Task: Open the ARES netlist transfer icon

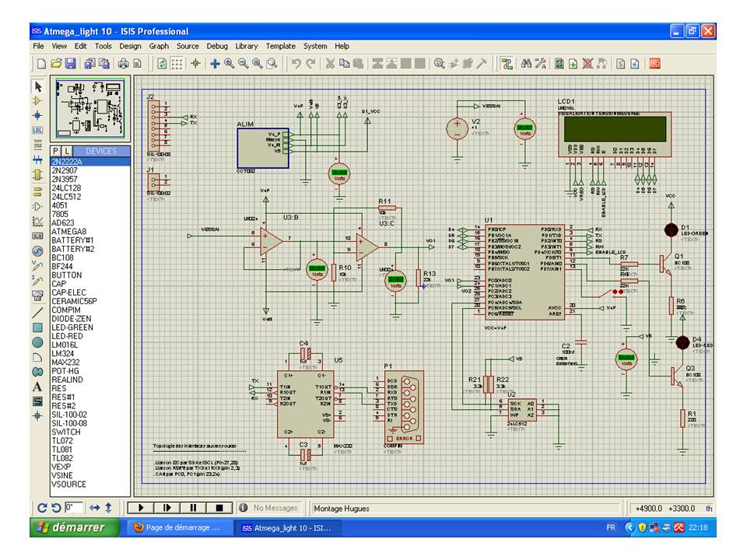Action: (x=654, y=64)
